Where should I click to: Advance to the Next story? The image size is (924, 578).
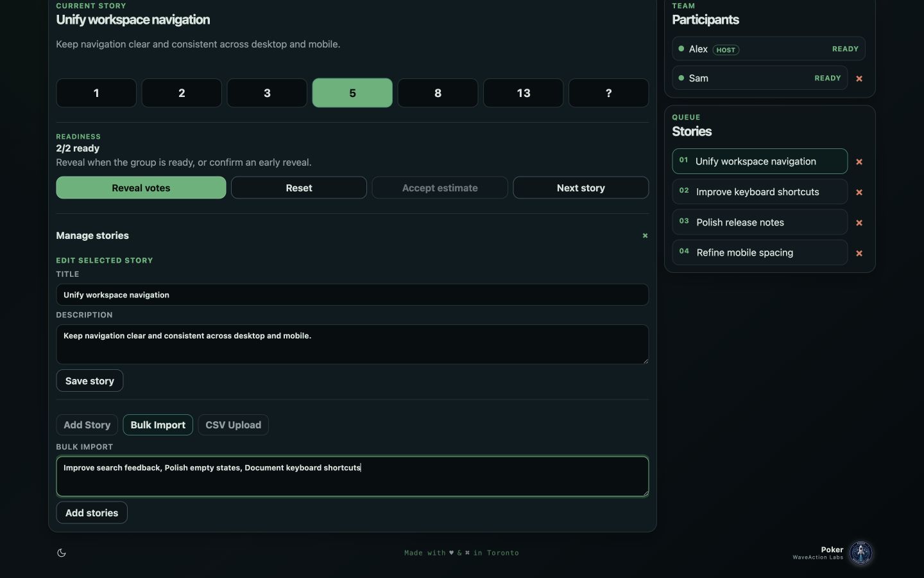click(581, 188)
